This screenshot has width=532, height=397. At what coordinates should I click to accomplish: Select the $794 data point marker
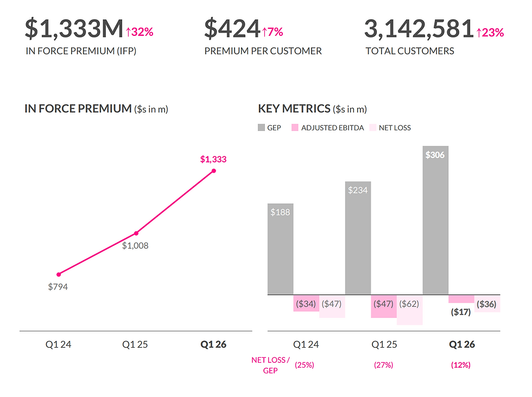coord(59,274)
